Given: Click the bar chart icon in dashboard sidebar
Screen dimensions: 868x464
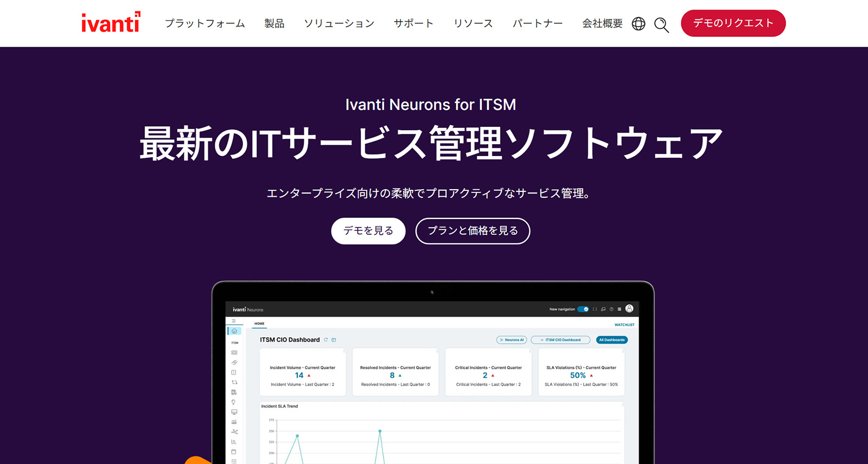Looking at the screenshot, I should point(234,442).
